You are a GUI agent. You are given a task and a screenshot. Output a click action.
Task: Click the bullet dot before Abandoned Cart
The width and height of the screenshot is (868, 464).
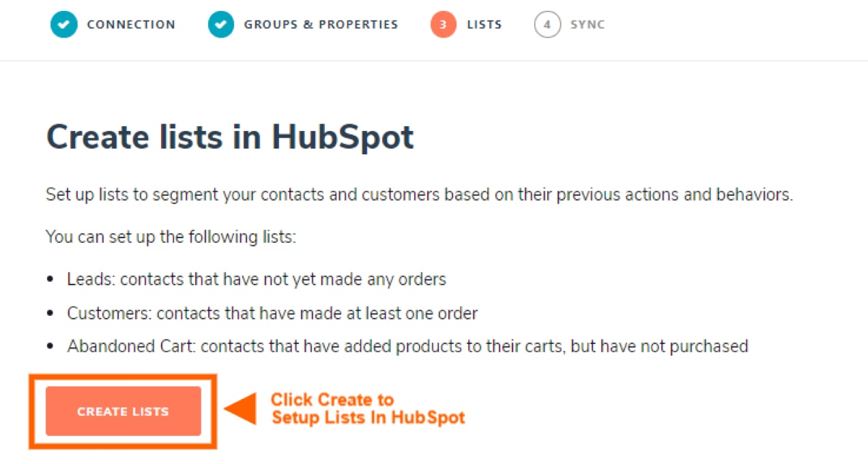click(x=50, y=347)
